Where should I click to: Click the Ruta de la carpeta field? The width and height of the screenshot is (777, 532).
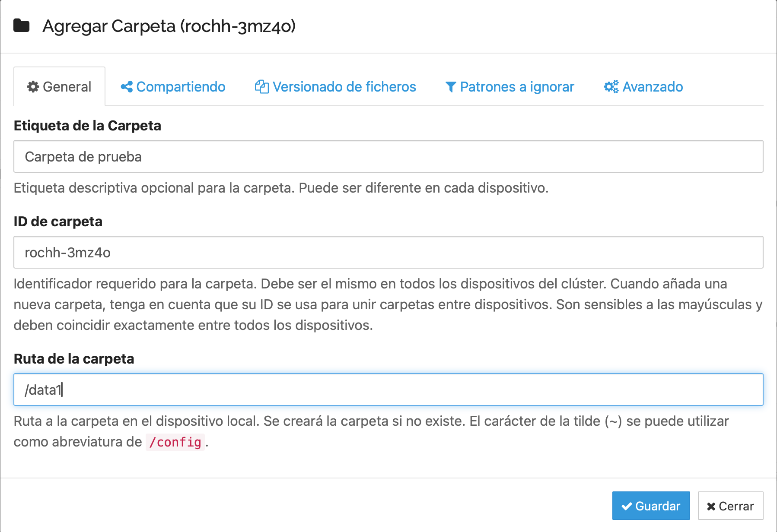click(x=388, y=389)
